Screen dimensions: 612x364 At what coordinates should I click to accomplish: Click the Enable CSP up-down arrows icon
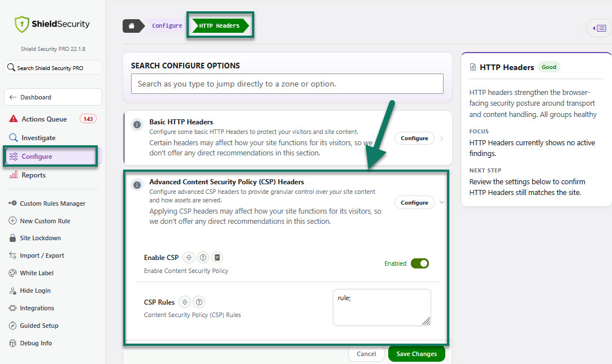[189, 257]
